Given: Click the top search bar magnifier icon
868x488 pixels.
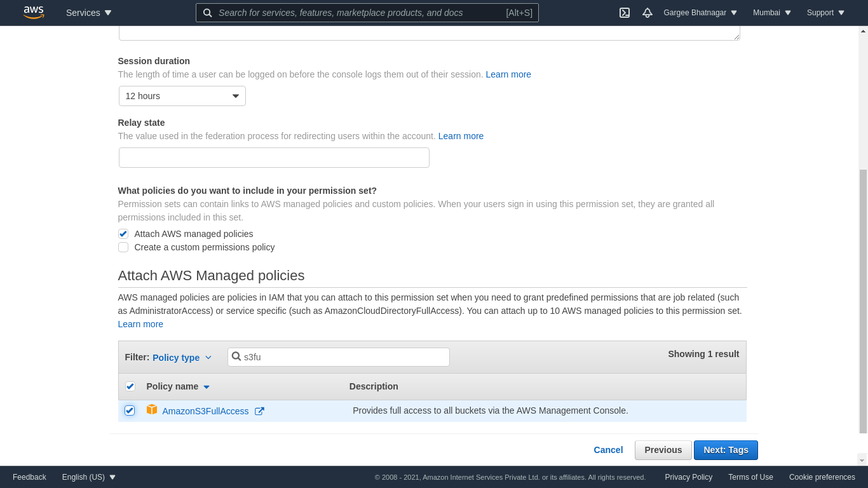Looking at the screenshot, I should [208, 13].
